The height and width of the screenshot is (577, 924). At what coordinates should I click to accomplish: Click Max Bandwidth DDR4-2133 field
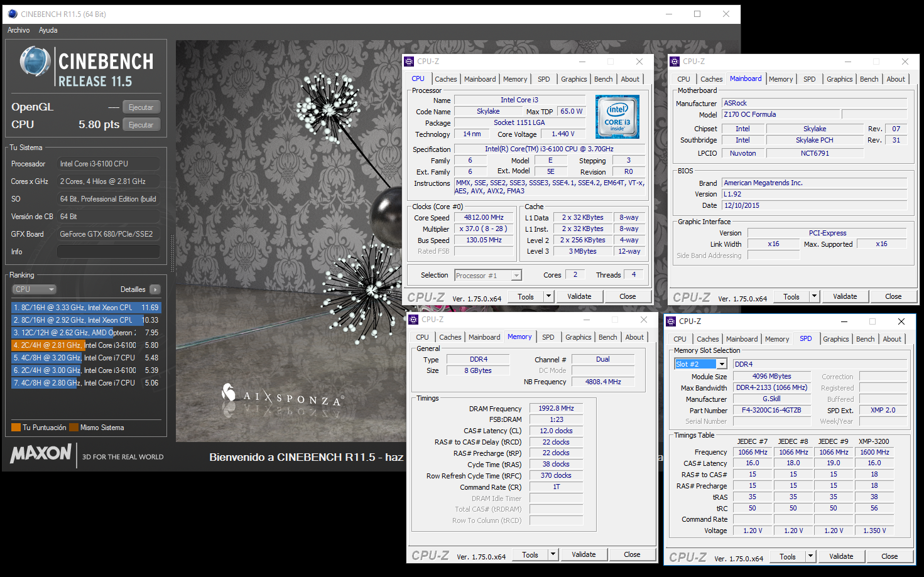coord(771,387)
